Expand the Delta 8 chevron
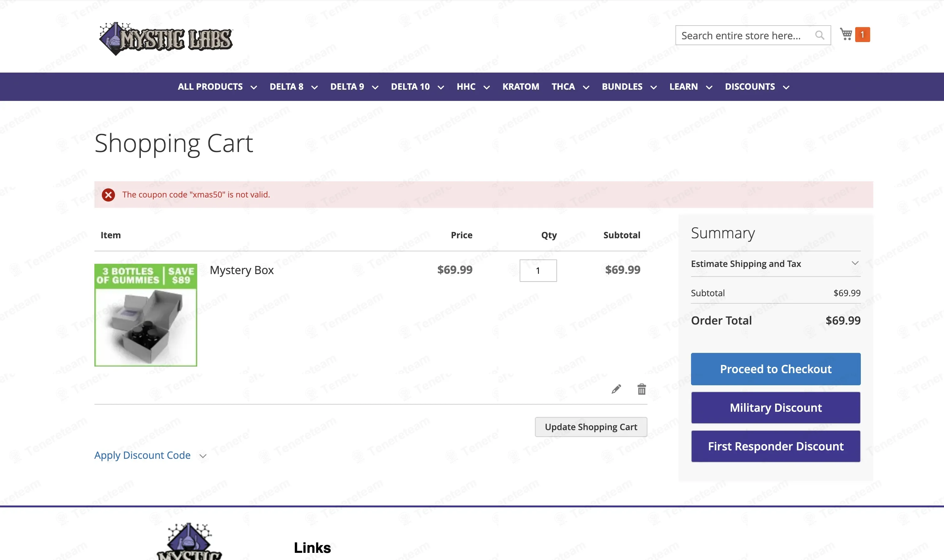The image size is (944, 560). click(314, 88)
